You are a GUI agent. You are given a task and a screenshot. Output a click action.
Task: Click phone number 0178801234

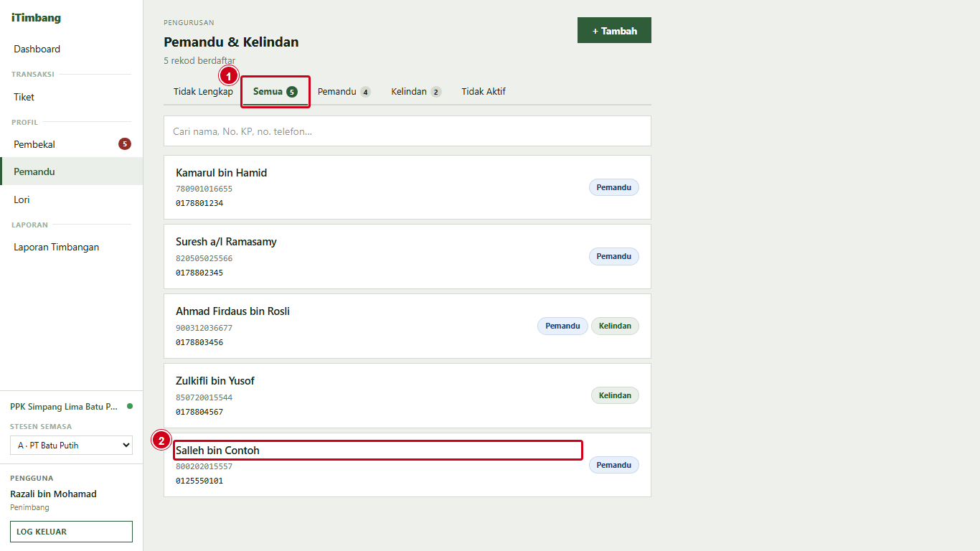point(199,203)
